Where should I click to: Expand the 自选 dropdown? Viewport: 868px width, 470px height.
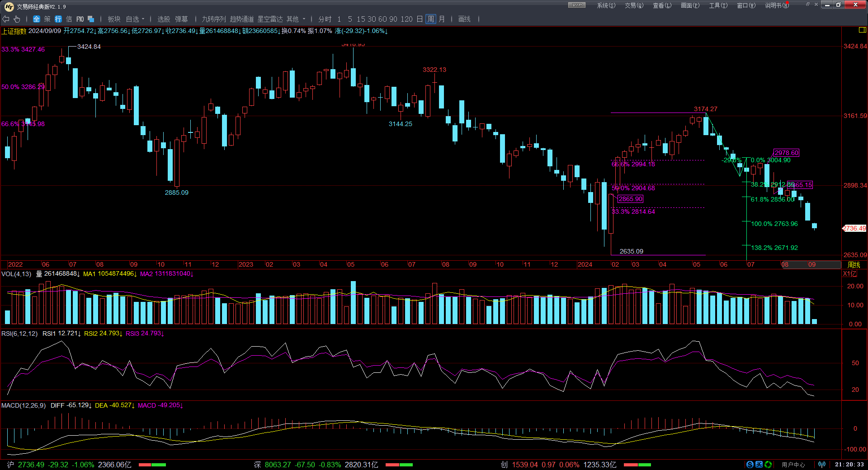tap(135, 19)
